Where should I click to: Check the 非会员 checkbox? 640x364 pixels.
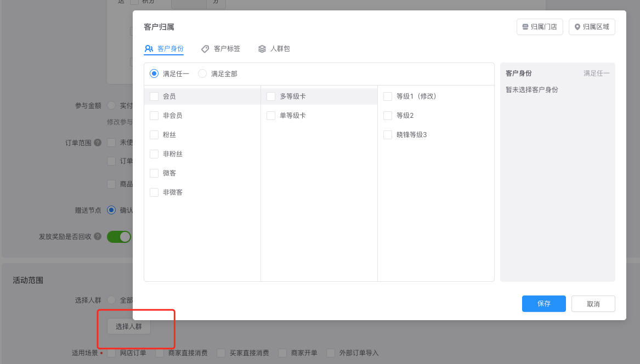(154, 116)
